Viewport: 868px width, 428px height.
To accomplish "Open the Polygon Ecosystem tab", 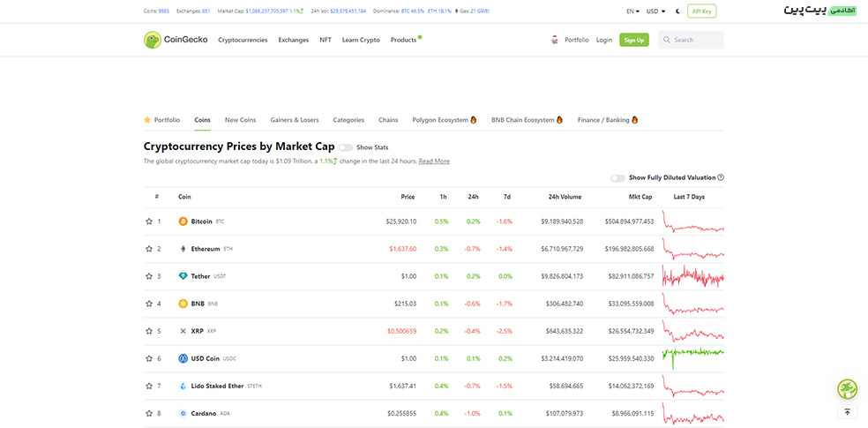I will pos(445,120).
